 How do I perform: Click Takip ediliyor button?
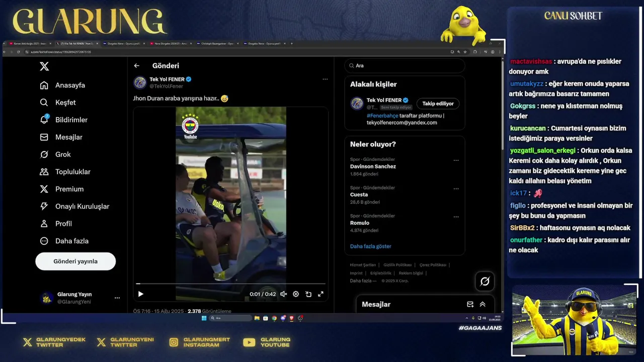(438, 104)
